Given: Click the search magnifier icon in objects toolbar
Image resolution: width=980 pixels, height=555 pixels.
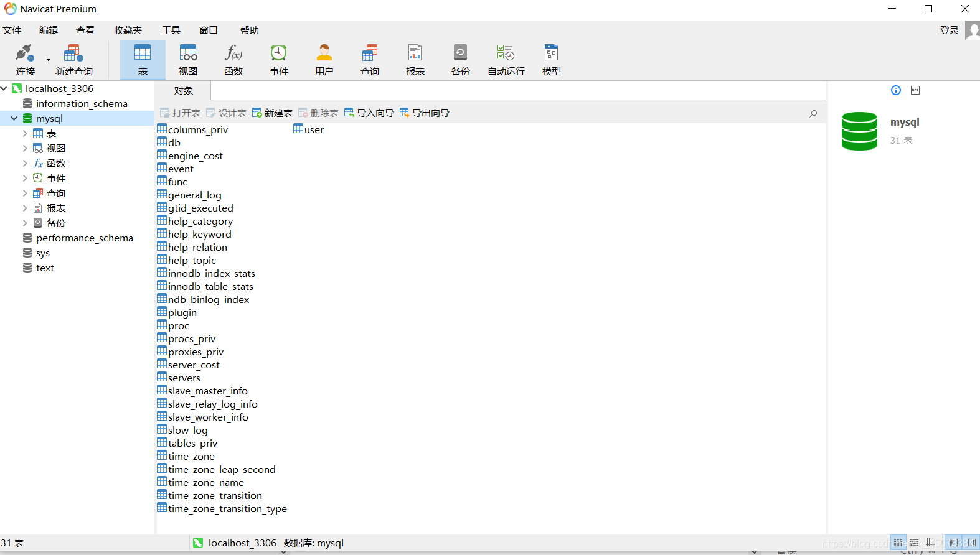Looking at the screenshot, I should (x=813, y=113).
